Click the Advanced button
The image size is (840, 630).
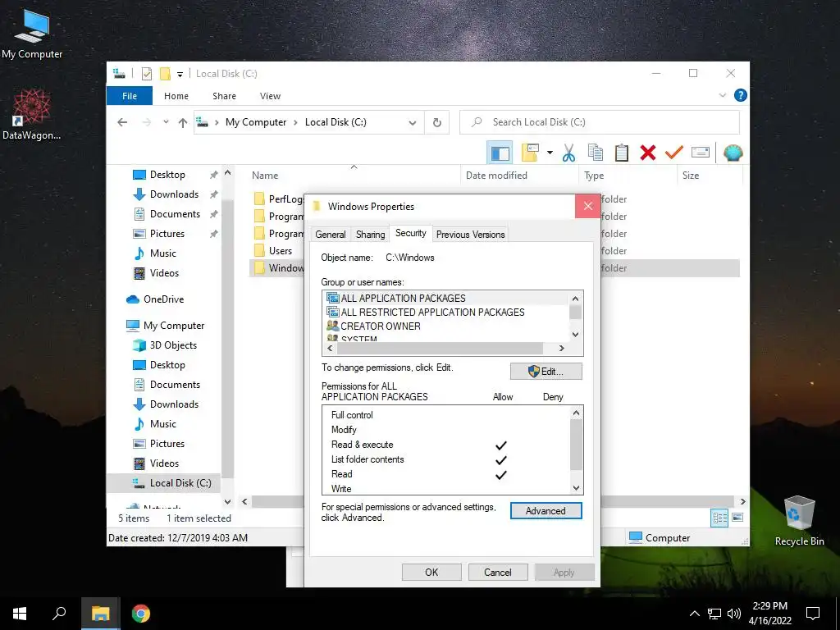coord(546,510)
